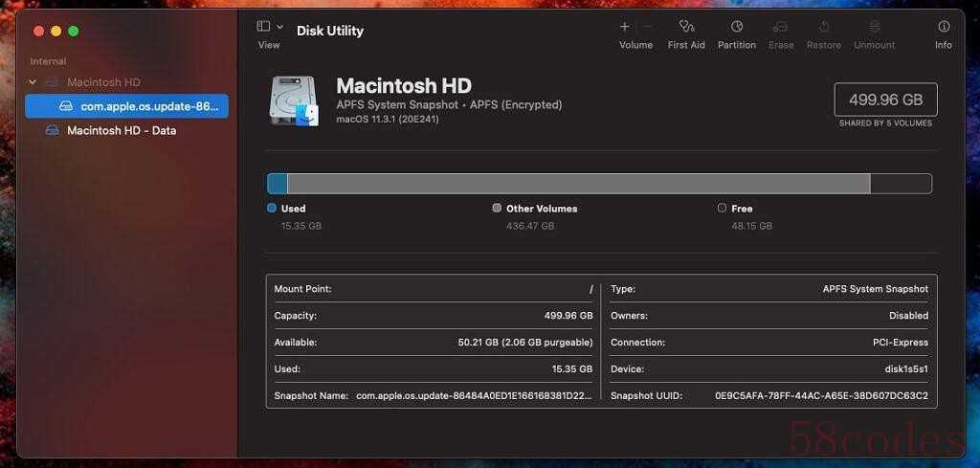This screenshot has width=980, height=468.
Task: Click the Restore toolbar icon
Action: pos(823,27)
